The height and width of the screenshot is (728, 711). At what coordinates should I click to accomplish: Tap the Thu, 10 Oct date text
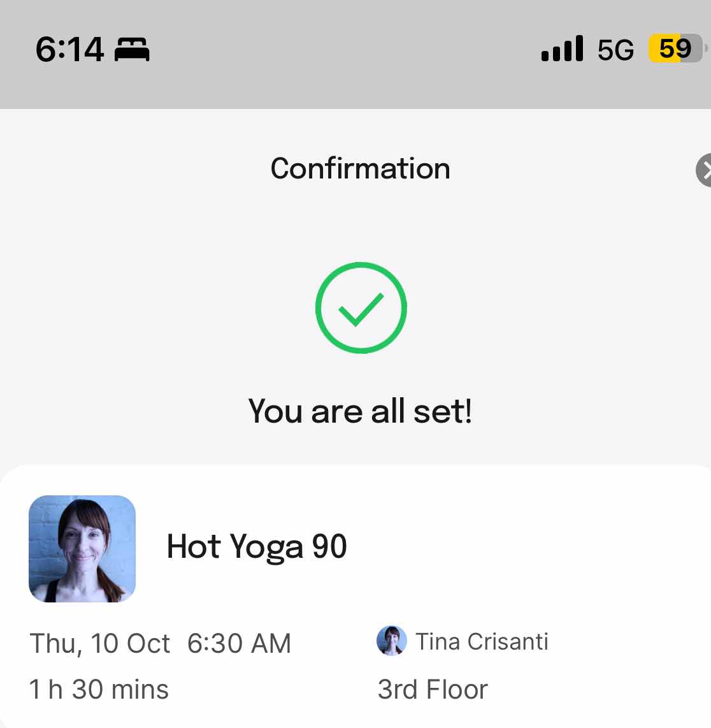[x=100, y=643]
